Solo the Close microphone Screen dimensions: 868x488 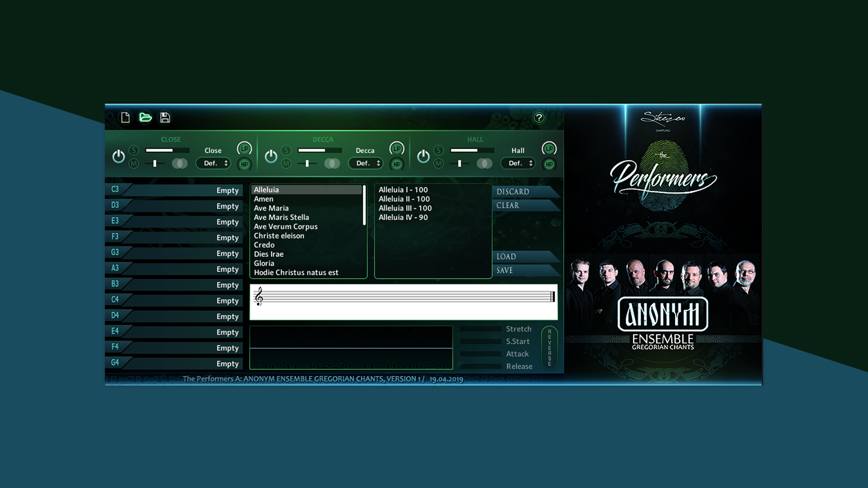[134, 150]
